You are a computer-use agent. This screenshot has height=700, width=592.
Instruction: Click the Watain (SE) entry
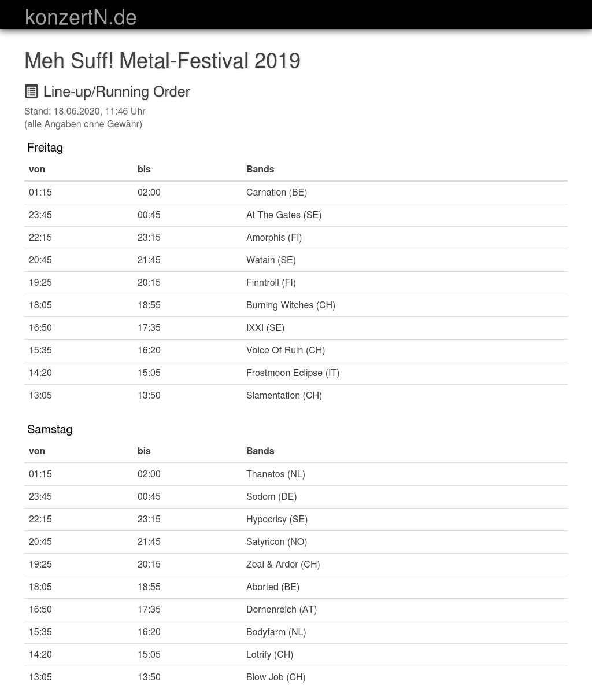tap(271, 260)
